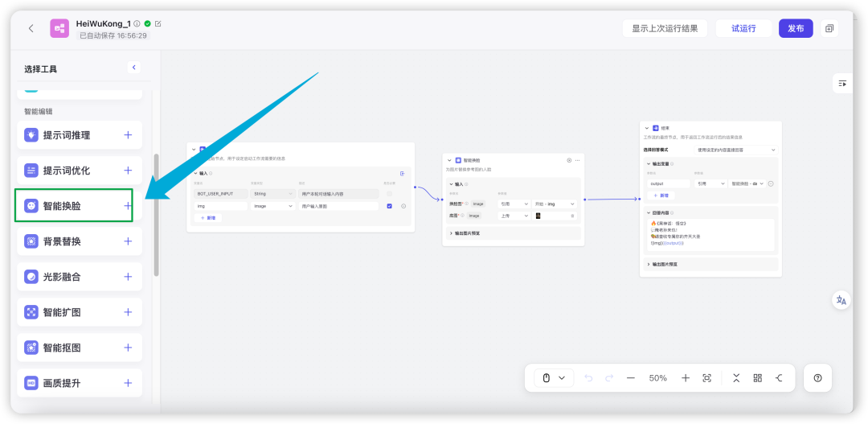The width and height of the screenshot is (868, 424).
Task: Click the output parameter name field
Action: [669, 183]
